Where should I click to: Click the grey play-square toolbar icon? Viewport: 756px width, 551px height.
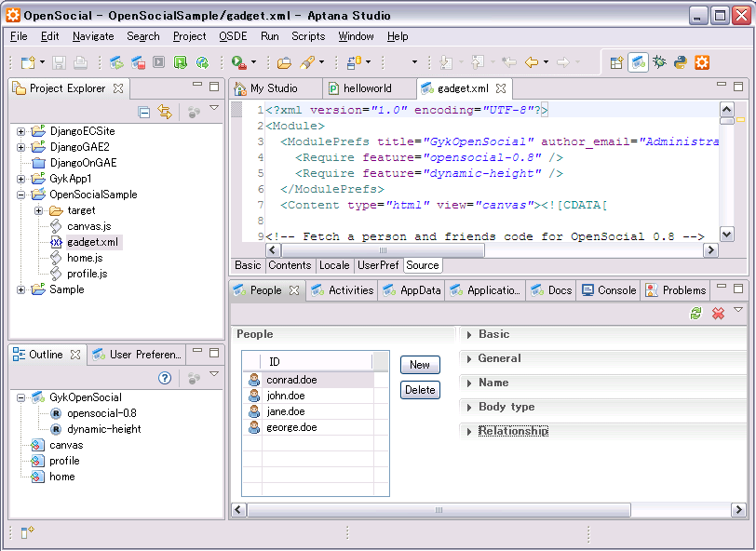[158, 62]
